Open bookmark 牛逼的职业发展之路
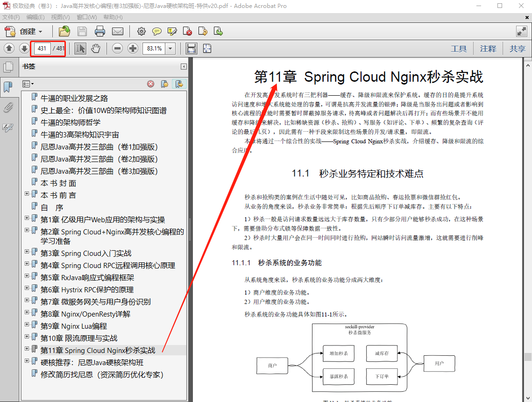This screenshot has width=532, height=402. pos(74,99)
